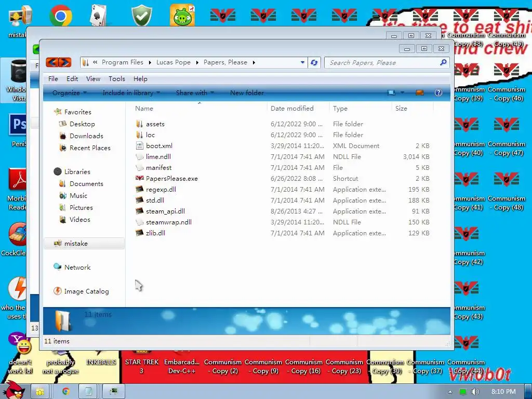Open the Explorer taskbar button
This screenshot has width=532, height=399.
[x=40, y=392]
